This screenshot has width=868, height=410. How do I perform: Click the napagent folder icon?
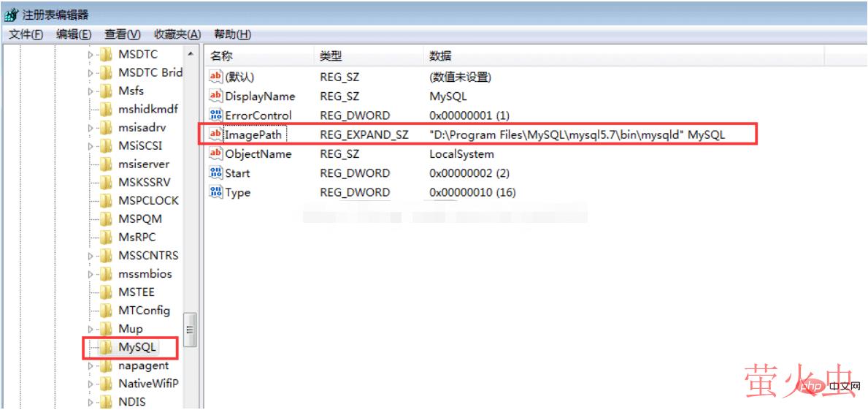106,365
